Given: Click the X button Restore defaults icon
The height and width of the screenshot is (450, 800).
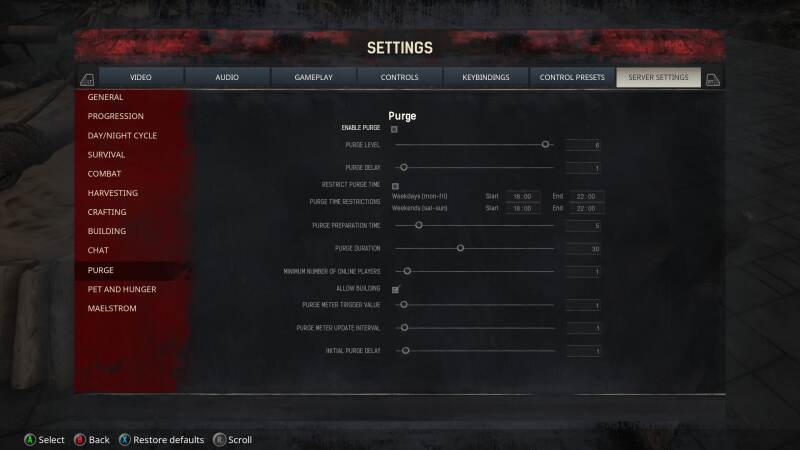Looking at the screenshot, I should tap(124, 440).
